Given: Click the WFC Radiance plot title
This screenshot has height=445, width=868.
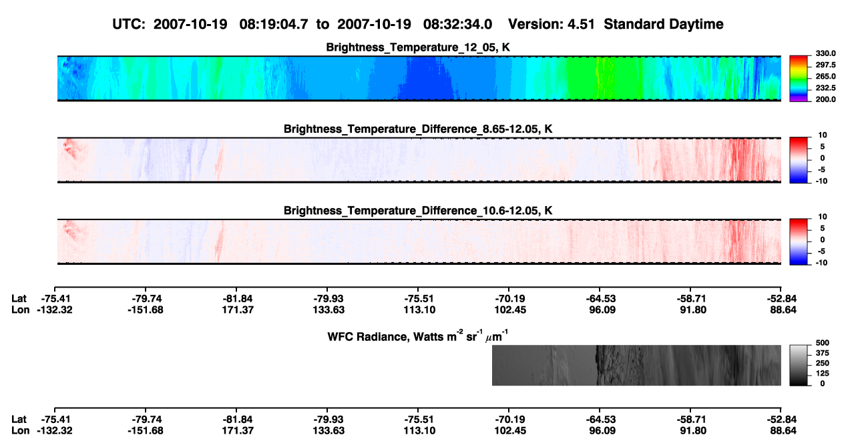Looking at the screenshot, I should click(x=419, y=336).
